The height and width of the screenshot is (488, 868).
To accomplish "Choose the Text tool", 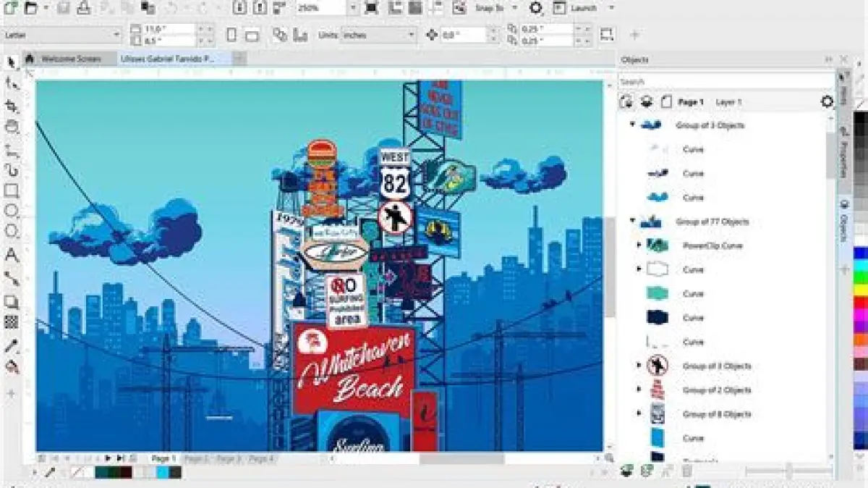I will (x=11, y=255).
